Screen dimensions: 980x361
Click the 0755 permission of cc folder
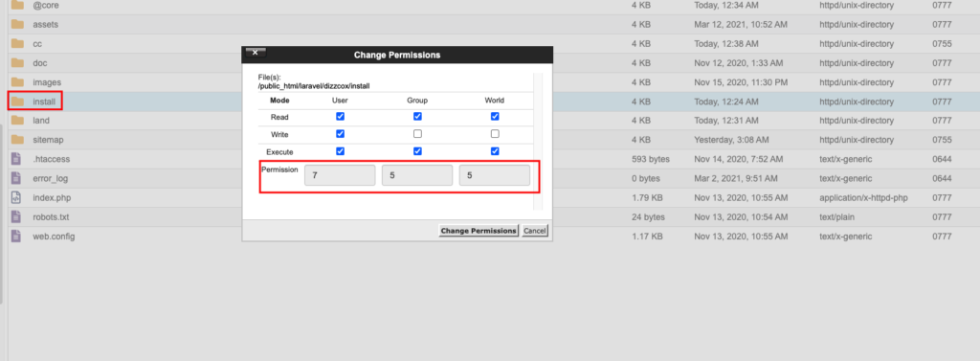click(942, 44)
